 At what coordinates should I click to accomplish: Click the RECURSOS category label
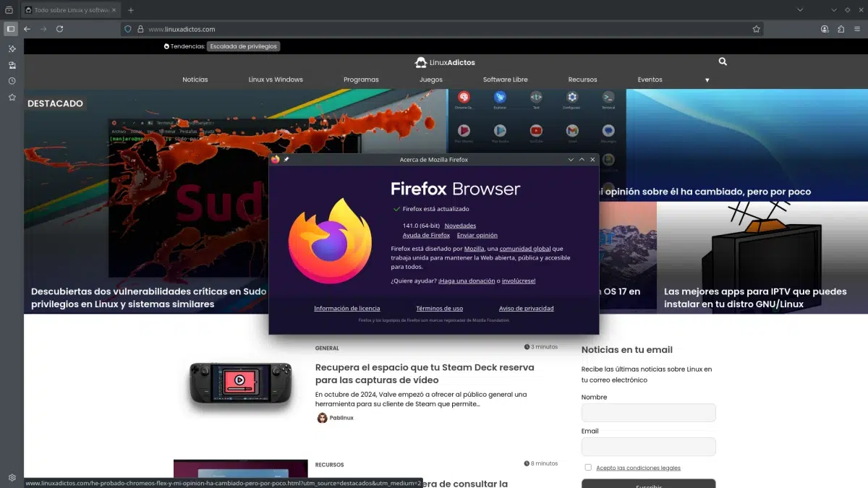pos(329,465)
